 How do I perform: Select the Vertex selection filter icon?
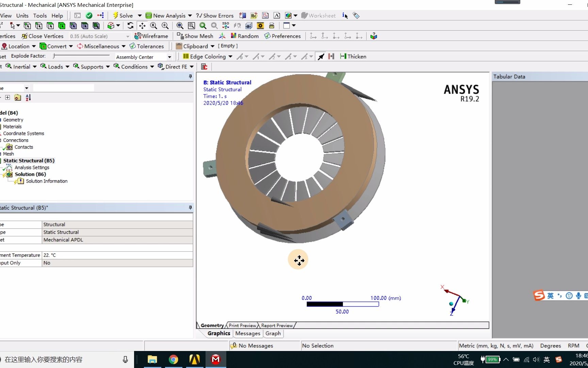point(27,26)
